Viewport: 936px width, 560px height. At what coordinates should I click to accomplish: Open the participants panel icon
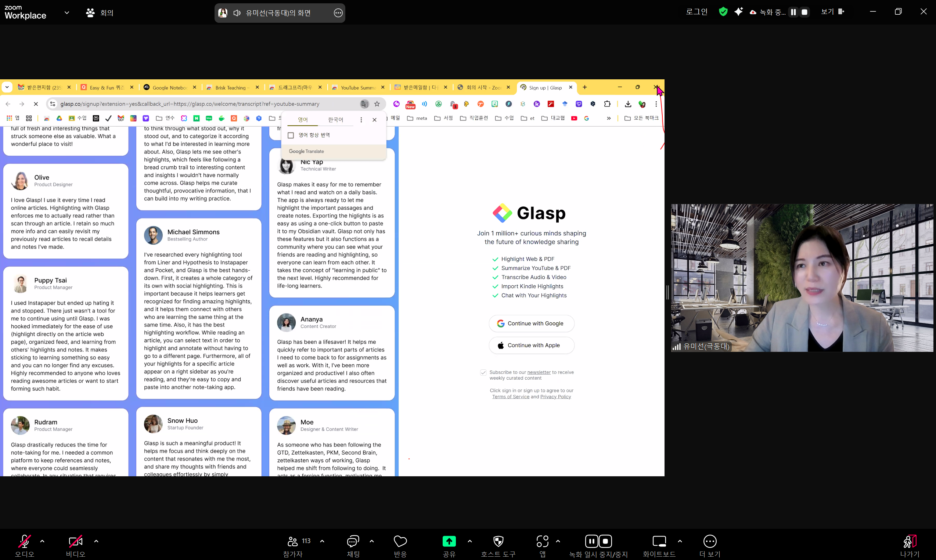(x=292, y=541)
